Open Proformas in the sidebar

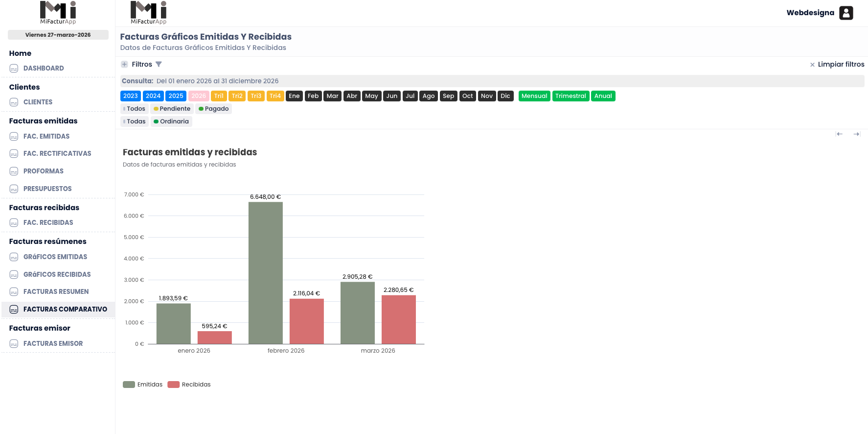coord(43,171)
